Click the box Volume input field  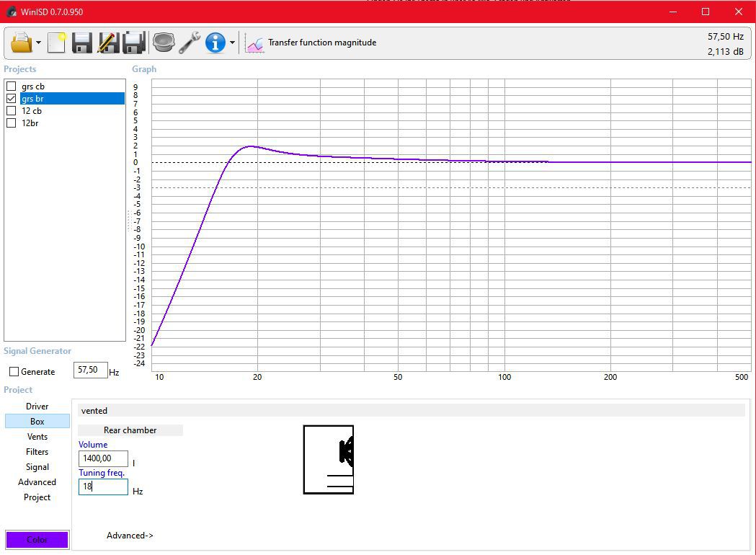click(103, 458)
